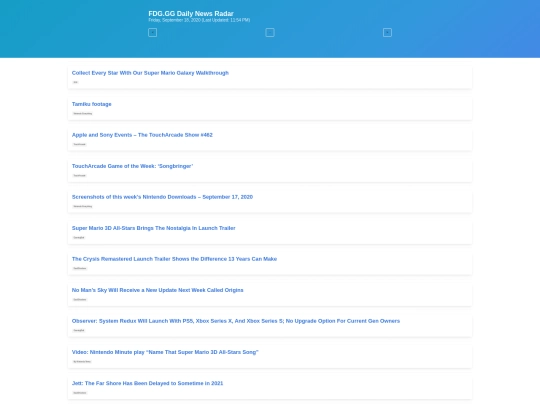Viewport: 540px width, 405px height.
Task: Click the source tag under Apple and Sony Events
Action: (80, 144)
